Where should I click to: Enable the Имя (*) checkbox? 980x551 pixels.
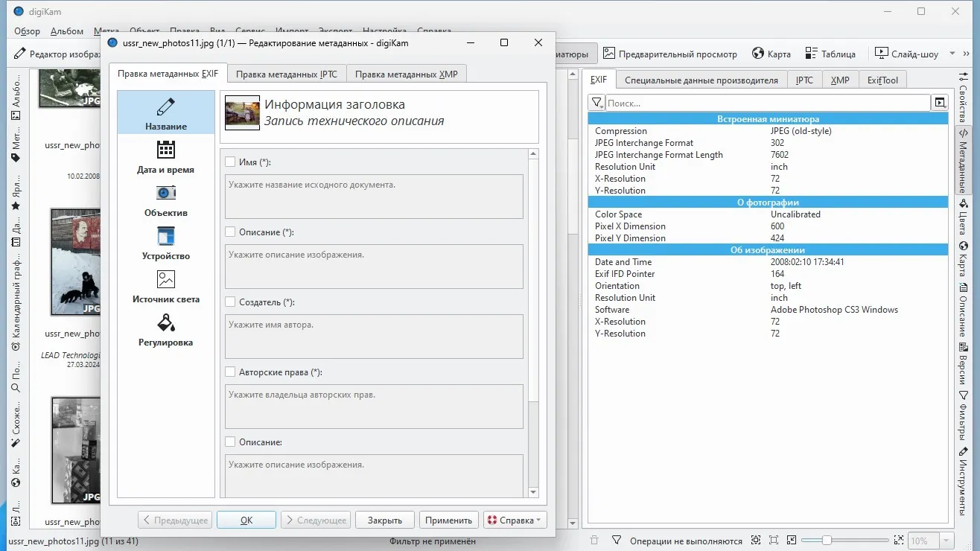pyautogui.click(x=230, y=162)
